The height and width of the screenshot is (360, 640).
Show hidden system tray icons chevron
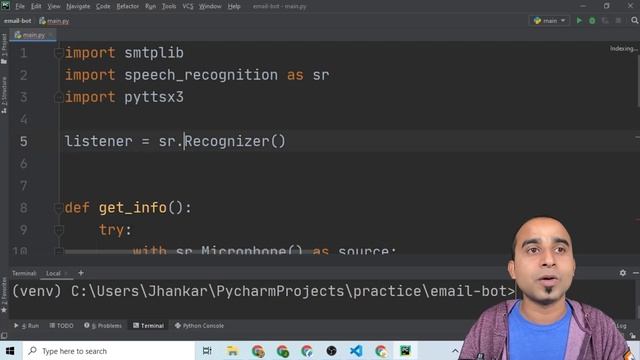(455, 351)
